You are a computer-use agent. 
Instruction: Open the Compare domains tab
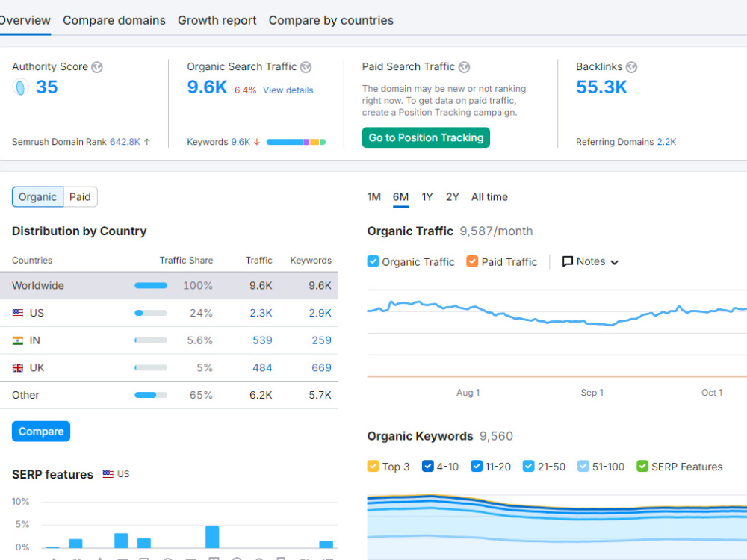click(114, 20)
